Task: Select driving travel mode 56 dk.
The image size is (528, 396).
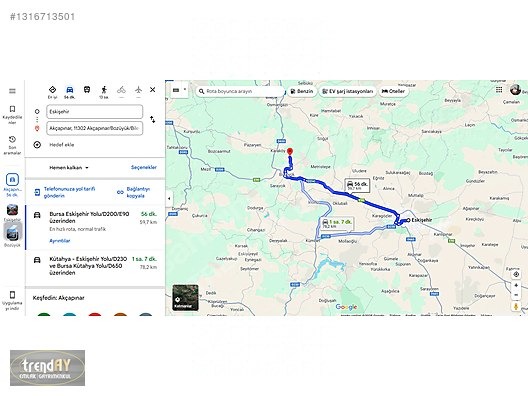Action: 70,92
